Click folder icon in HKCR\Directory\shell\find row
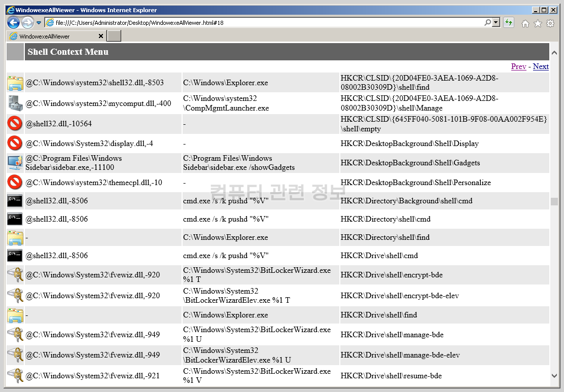The height and width of the screenshot is (392, 564). tap(15, 237)
